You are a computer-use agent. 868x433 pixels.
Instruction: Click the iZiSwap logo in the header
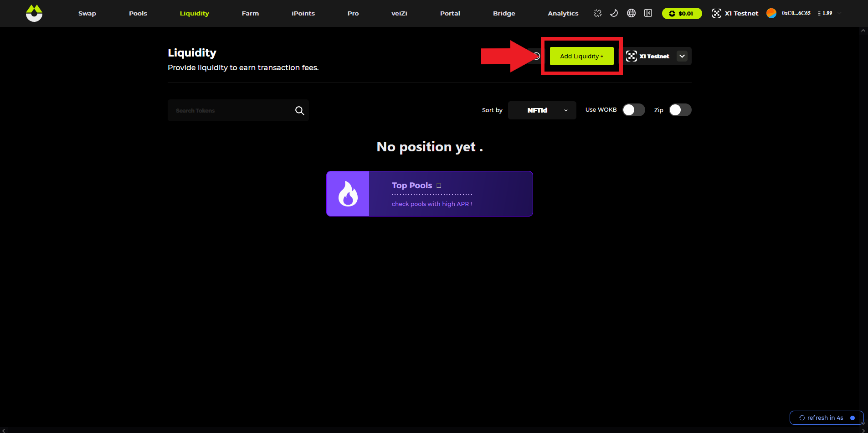point(34,13)
